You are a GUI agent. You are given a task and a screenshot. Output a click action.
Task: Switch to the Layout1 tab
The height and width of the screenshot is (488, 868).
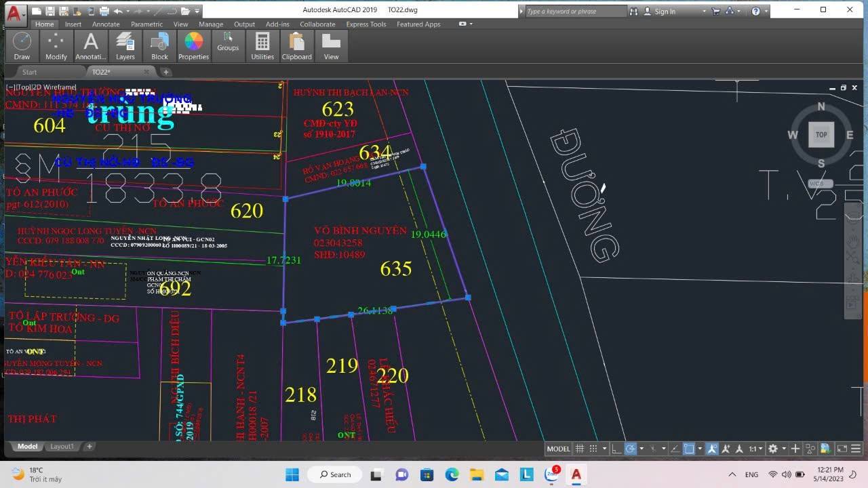click(62, 446)
